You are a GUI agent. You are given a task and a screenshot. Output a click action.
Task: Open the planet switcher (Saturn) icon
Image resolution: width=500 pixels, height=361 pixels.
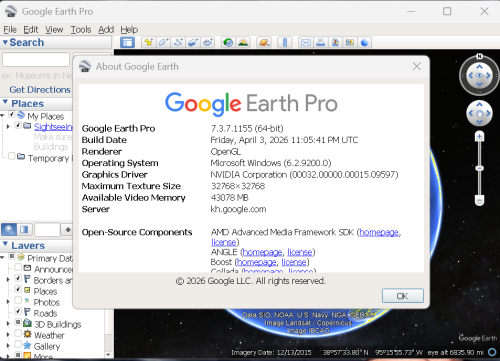pyautogui.click(x=264, y=43)
